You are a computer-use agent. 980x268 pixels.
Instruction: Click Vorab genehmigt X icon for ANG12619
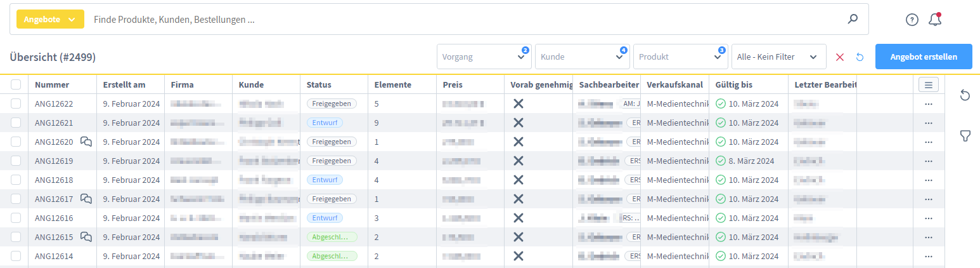tap(518, 161)
